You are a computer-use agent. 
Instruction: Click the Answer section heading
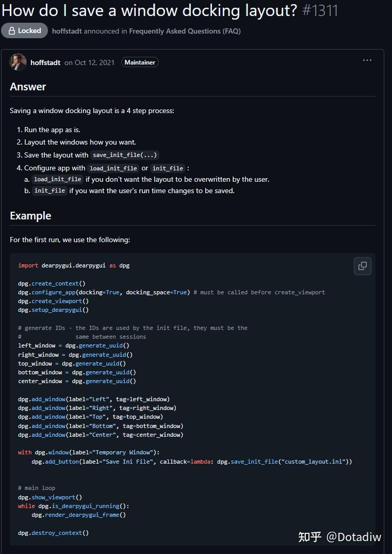28,87
